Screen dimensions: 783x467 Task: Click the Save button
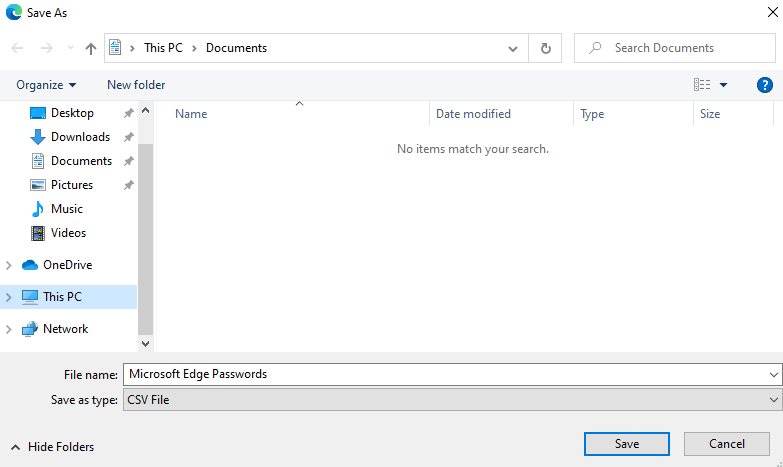tap(627, 444)
